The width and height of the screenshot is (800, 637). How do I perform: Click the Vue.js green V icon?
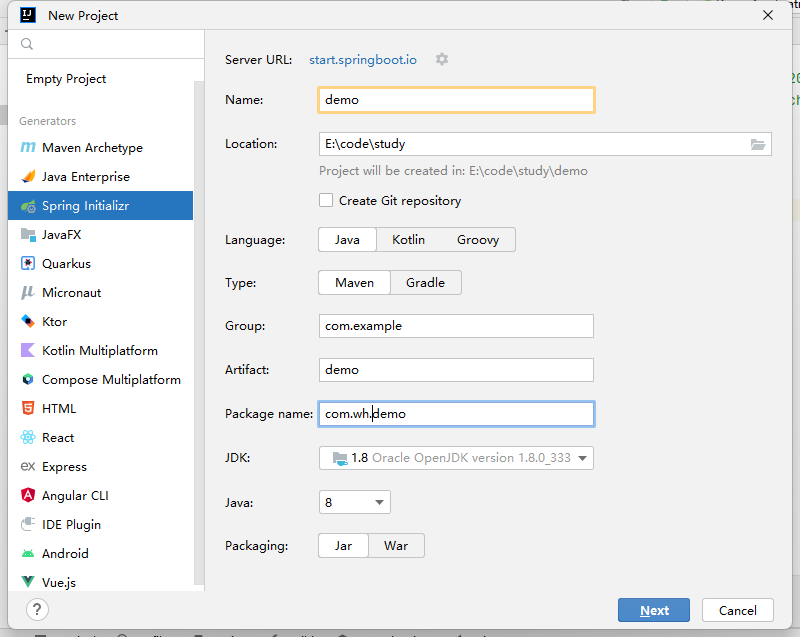(28, 581)
